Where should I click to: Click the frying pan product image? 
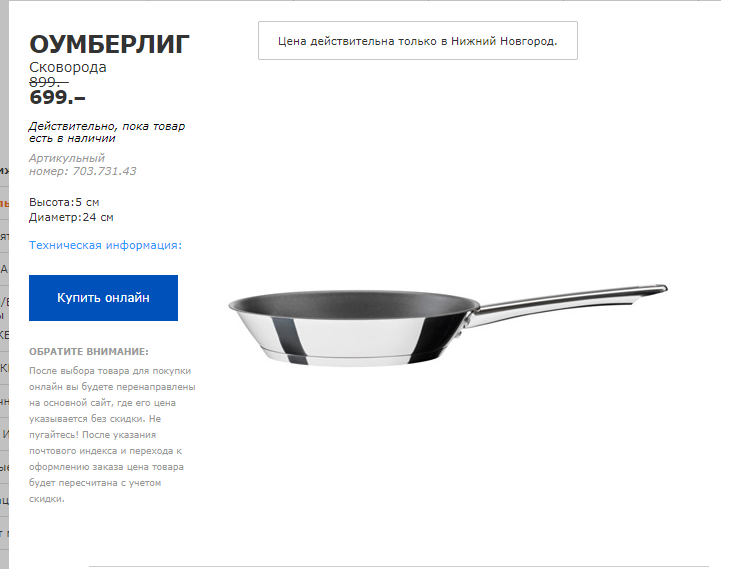[447, 325]
